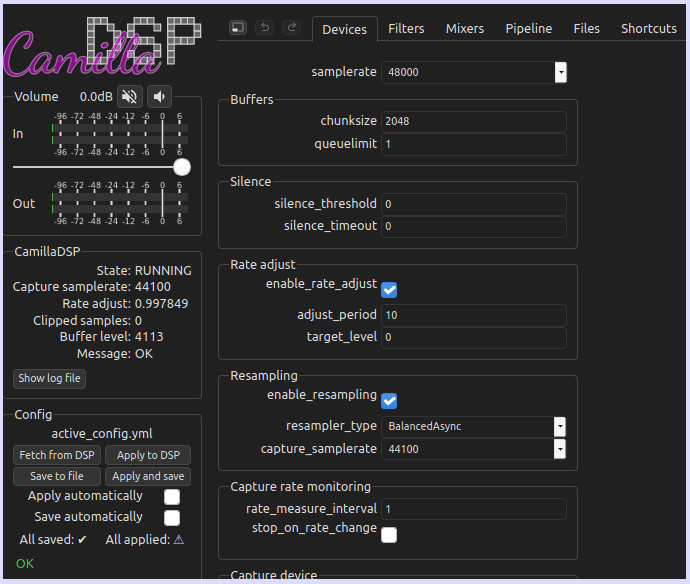
Task: Click the Rate adjust value 0.997849
Action: pyautogui.click(x=161, y=304)
